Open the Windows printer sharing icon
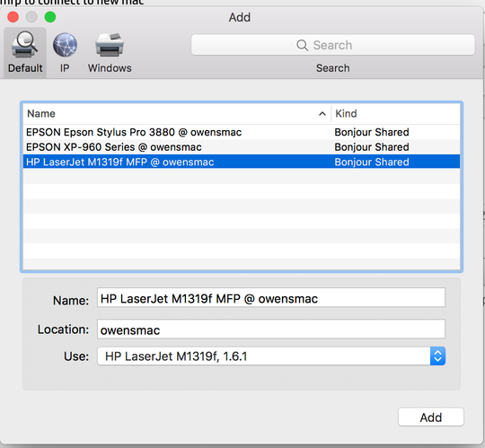 (110, 45)
